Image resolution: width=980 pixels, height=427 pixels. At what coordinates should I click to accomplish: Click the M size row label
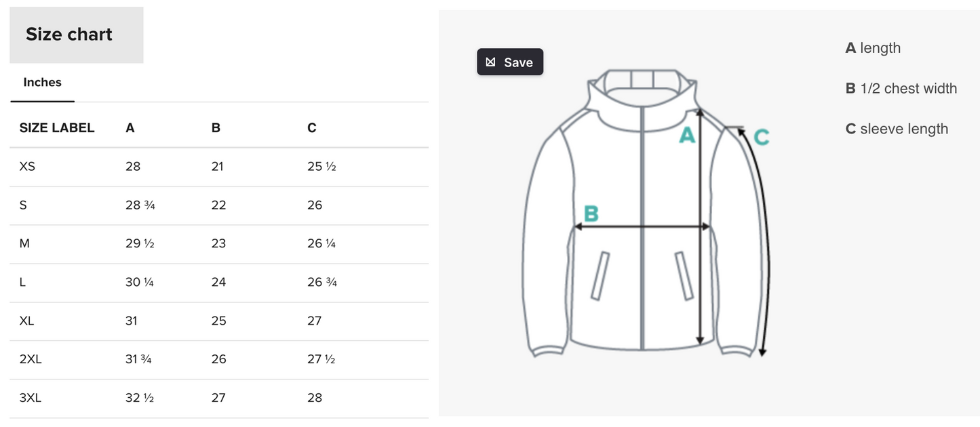pos(24,244)
